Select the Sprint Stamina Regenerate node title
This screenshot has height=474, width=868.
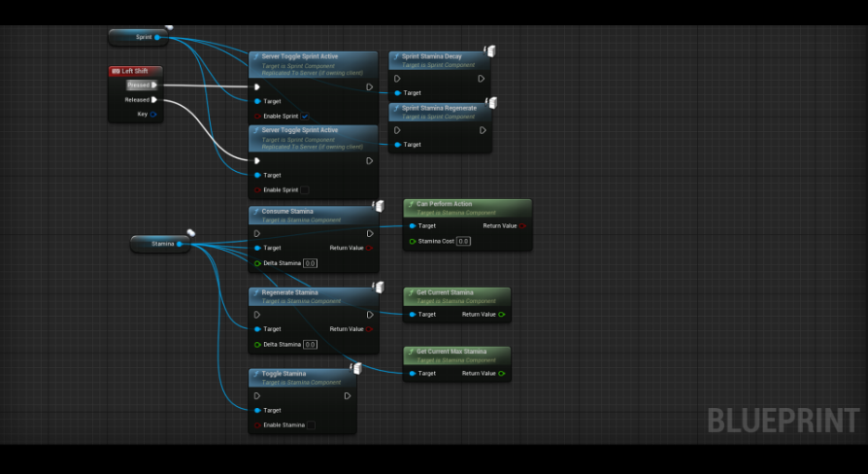[439, 108]
